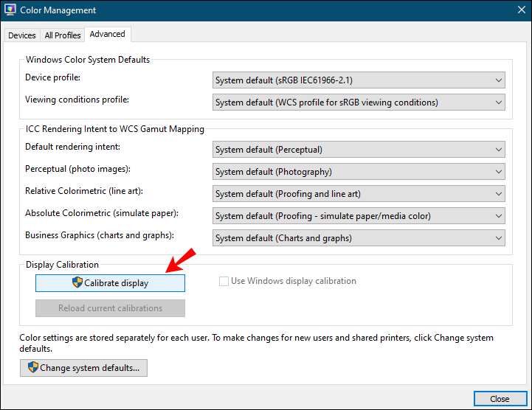The image size is (532, 410).
Task: Click Reload current calibrations button
Action: [x=110, y=308]
